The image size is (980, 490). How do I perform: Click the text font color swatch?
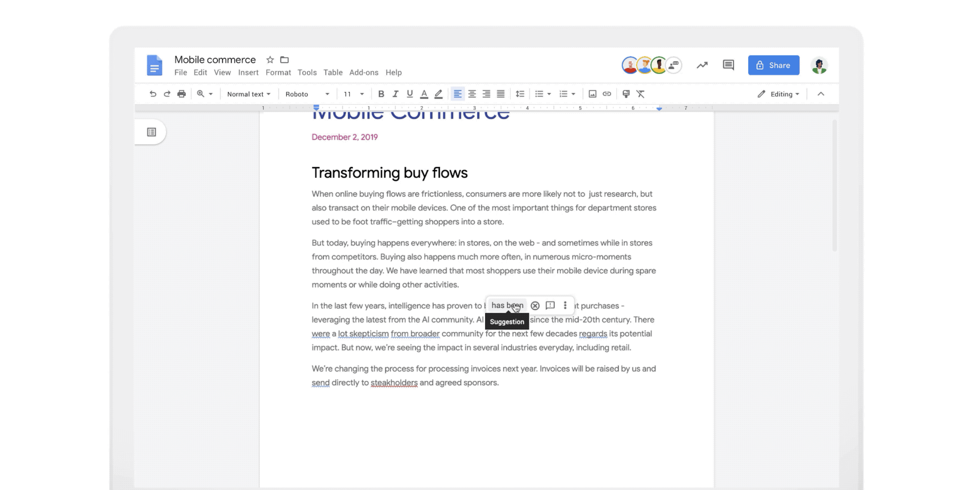(423, 94)
